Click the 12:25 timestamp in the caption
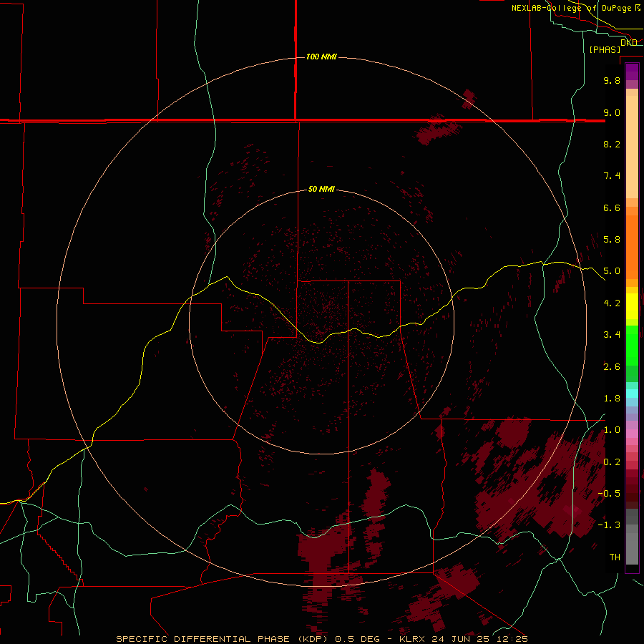The height and width of the screenshot is (644, 644). point(512,639)
